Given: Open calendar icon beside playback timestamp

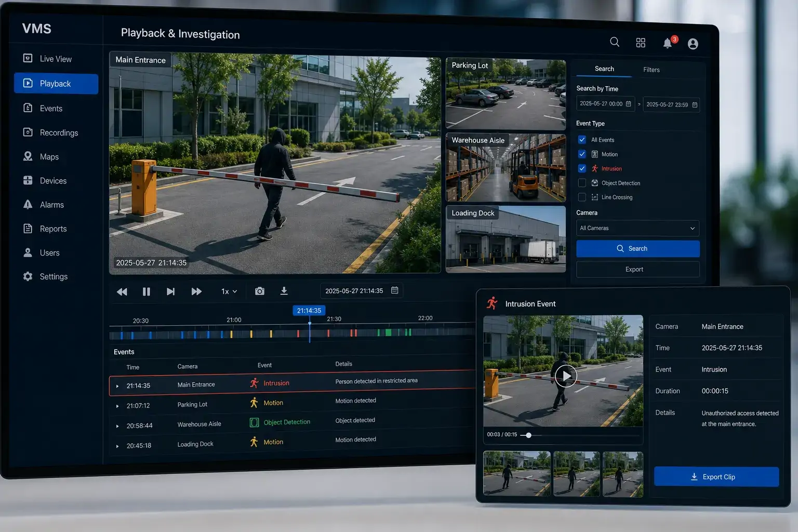Looking at the screenshot, I should tap(395, 290).
